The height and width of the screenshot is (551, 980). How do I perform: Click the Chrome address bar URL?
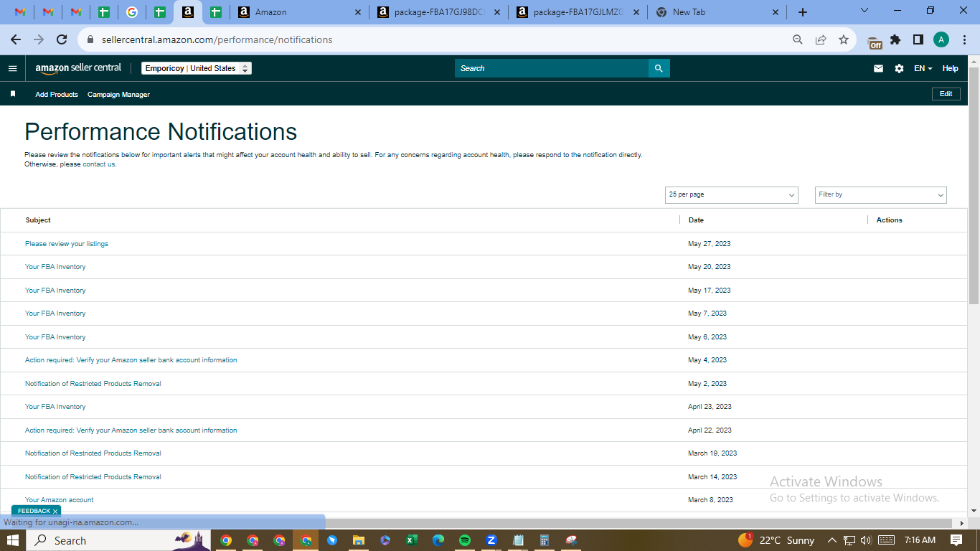[217, 39]
